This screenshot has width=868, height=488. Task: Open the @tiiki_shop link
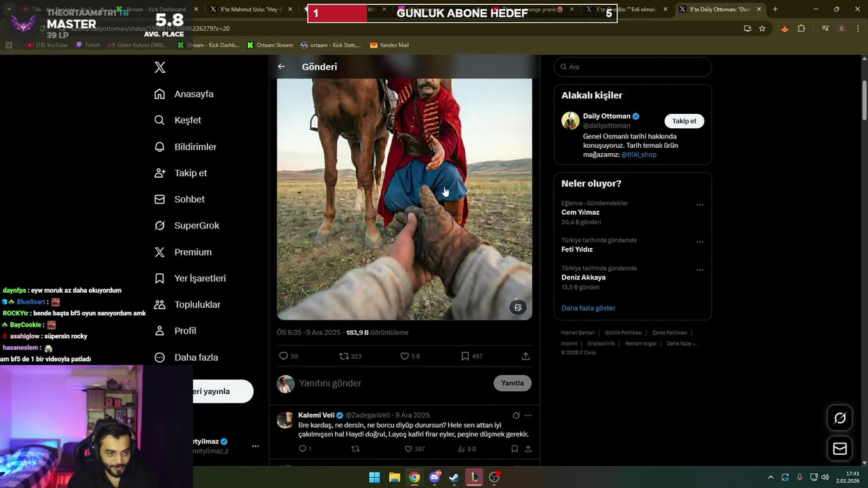[639, 155]
